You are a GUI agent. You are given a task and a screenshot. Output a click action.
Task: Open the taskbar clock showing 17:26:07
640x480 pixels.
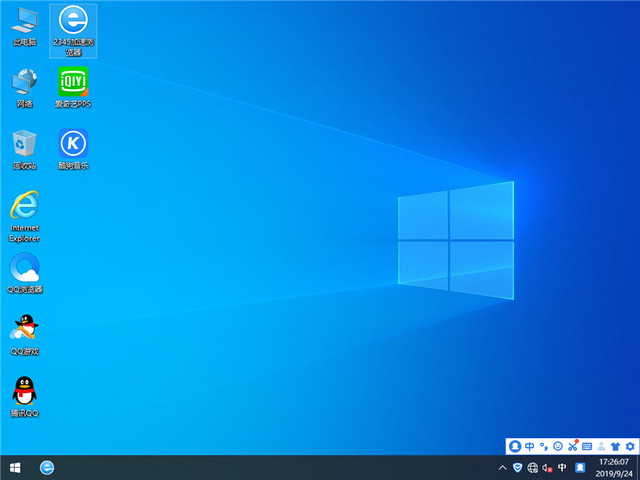click(613, 468)
